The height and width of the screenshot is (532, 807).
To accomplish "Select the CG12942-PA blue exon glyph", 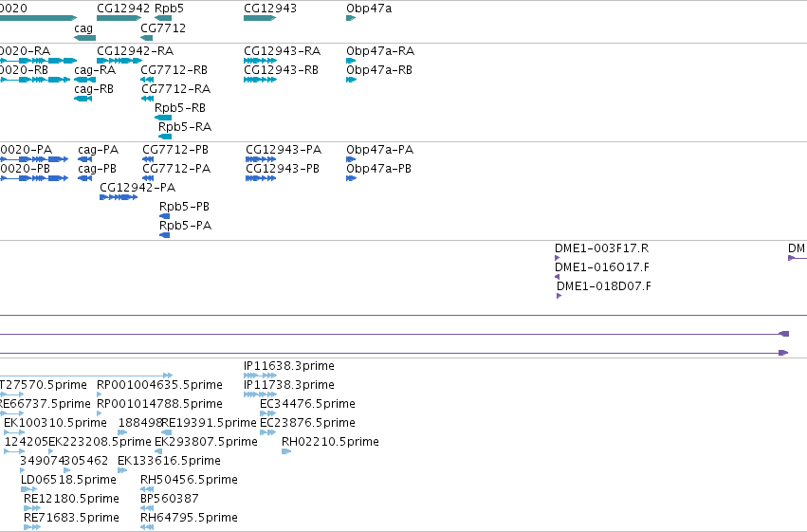I will (x=119, y=197).
